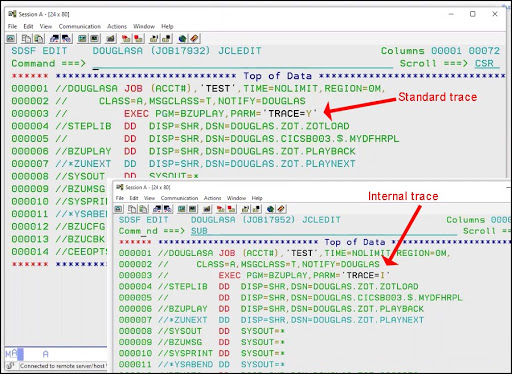Open Communication menu in back window

pyautogui.click(x=80, y=26)
